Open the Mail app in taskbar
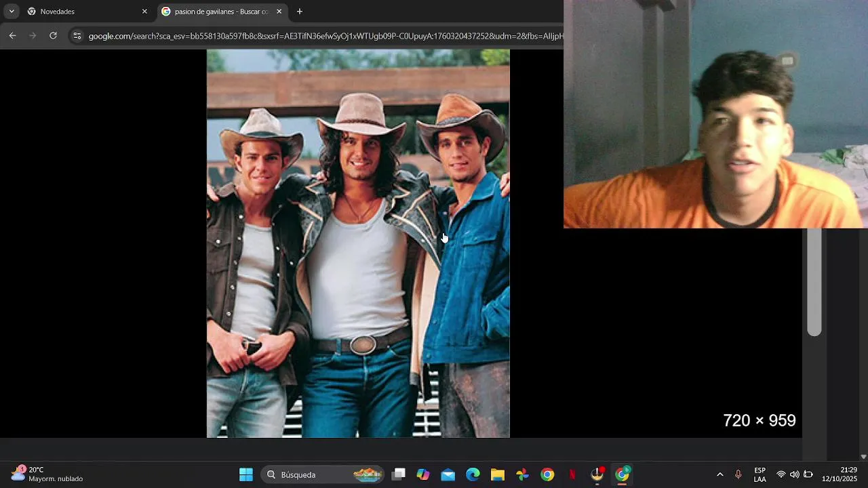Screen dimensions: 868x488 [448, 474]
